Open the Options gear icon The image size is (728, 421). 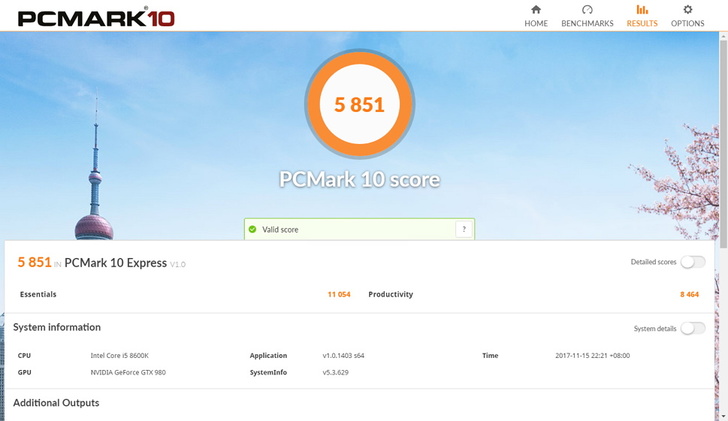tap(687, 10)
